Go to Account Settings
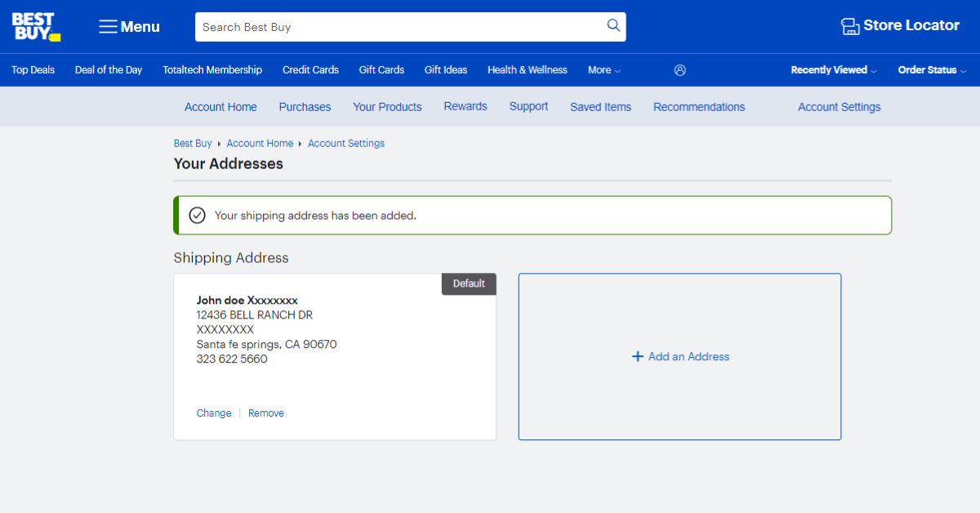This screenshot has width=980, height=513. click(x=839, y=106)
